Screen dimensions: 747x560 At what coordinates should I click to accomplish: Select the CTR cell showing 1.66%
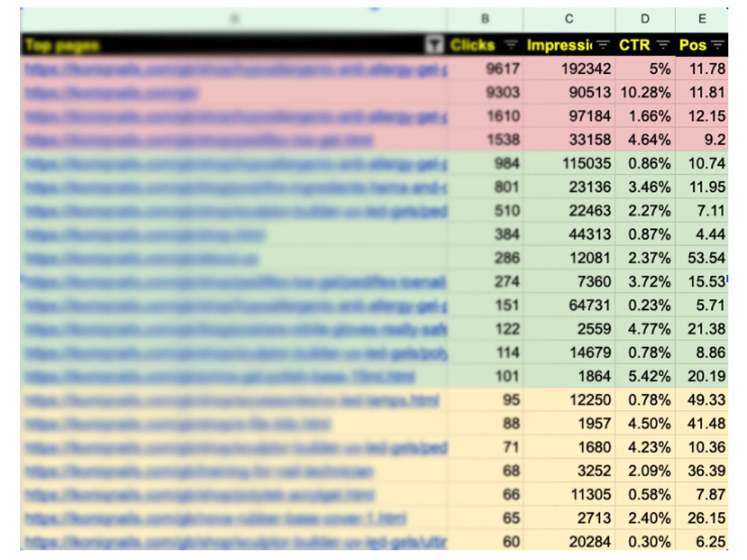point(645,116)
